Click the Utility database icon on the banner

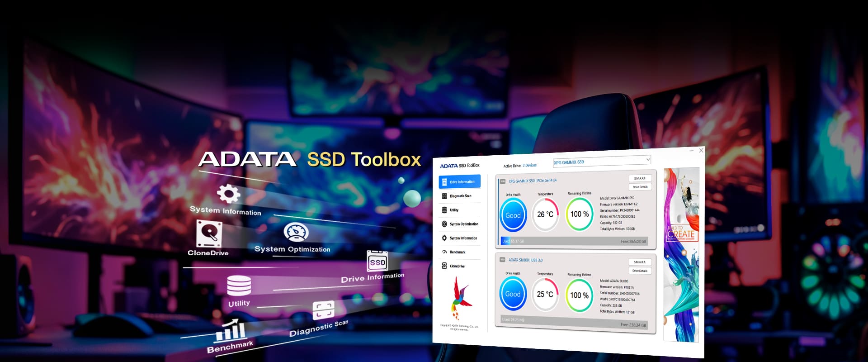tap(239, 286)
